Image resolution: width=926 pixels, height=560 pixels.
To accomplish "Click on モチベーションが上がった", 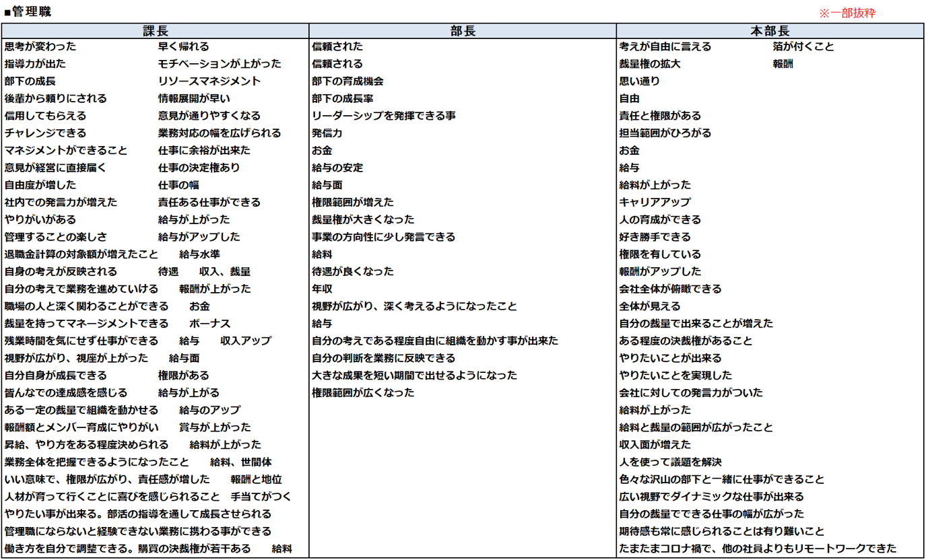I will (x=220, y=64).
